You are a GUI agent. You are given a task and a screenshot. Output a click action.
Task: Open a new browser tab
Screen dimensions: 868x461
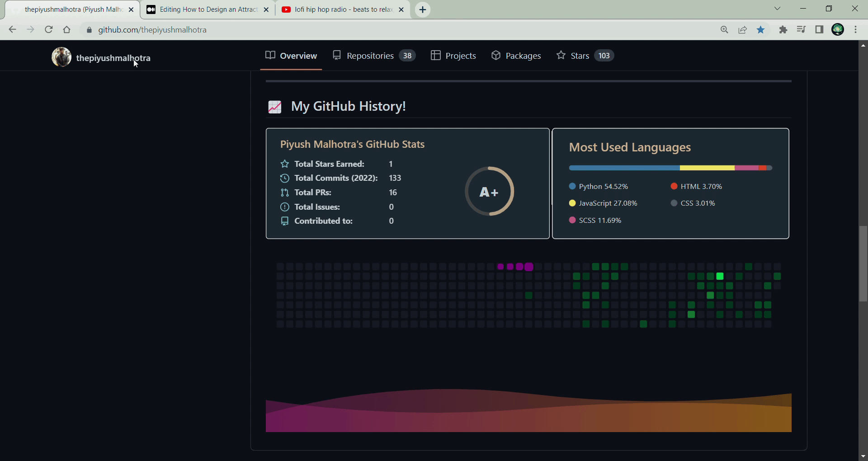pyautogui.click(x=423, y=9)
